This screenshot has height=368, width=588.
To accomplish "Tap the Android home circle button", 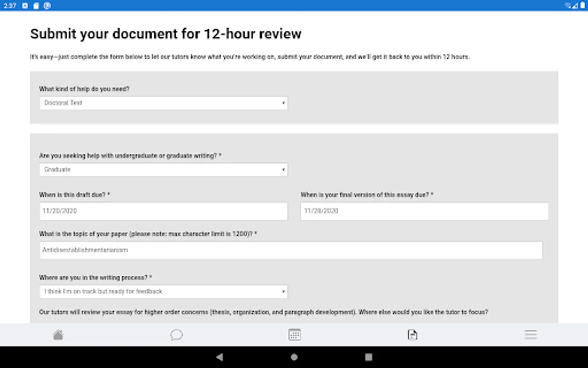I will click(294, 357).
